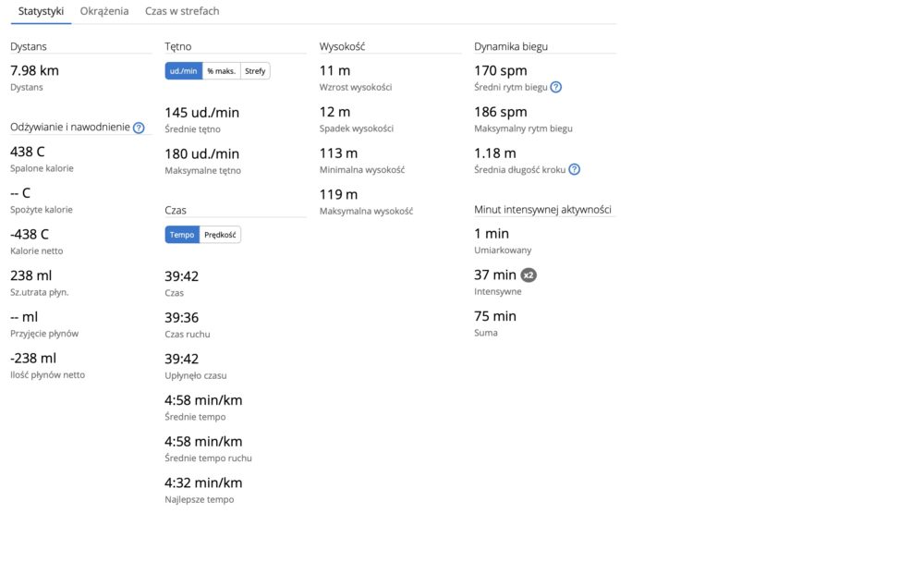Click the 119 m Maksymalna wysokość value
The image size is (924, 562).
[x=338, y=195]
